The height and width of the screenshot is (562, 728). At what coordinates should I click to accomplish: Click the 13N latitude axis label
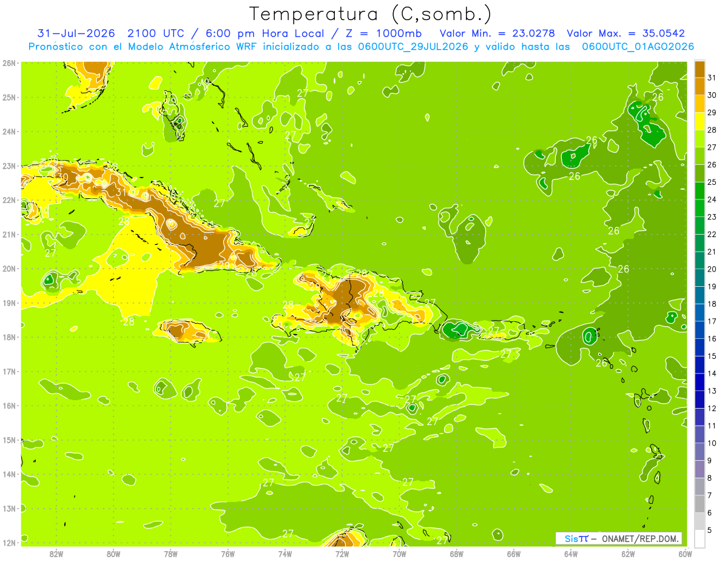pos(8,508)
